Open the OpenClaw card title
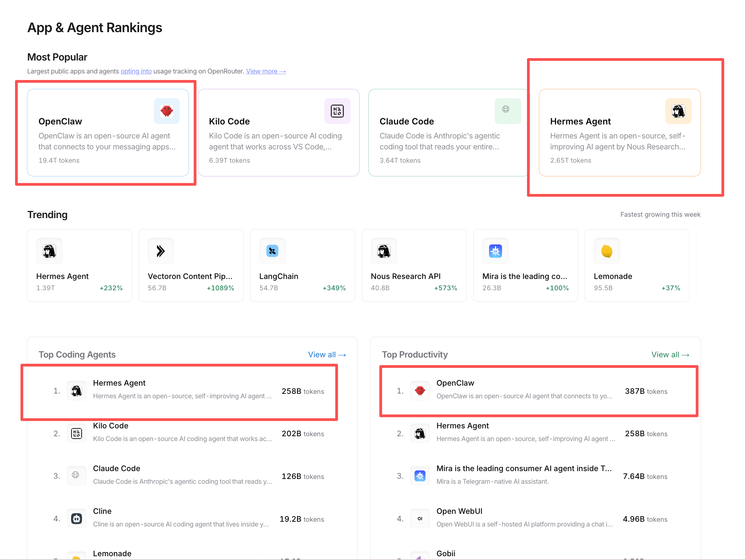 tap(60, 121)
